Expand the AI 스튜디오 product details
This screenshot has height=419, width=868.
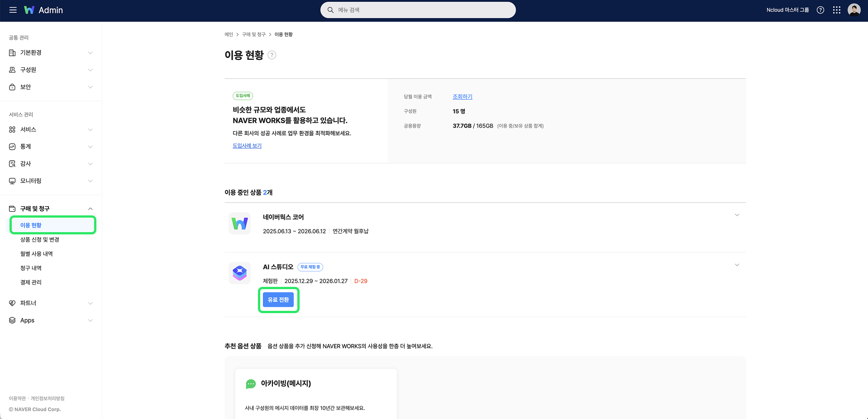(737, 265)
